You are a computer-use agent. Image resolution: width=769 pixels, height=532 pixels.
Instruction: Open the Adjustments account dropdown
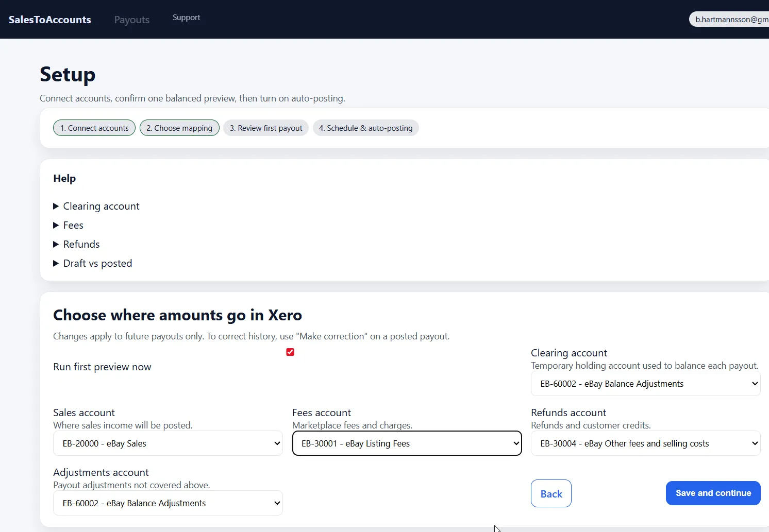(x=168, y=503)
